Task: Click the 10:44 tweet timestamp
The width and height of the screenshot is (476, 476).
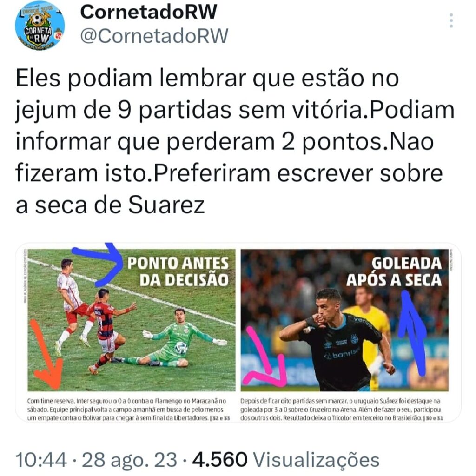Action: click(41, 460)
